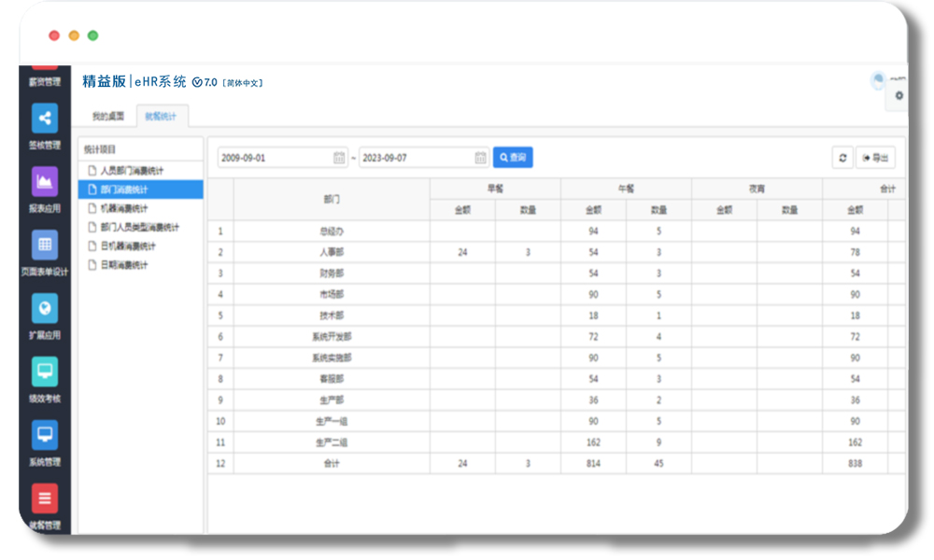Select 人员部门消费统计 in the list
Screen dimensions: 934x560
click(141, 171)
